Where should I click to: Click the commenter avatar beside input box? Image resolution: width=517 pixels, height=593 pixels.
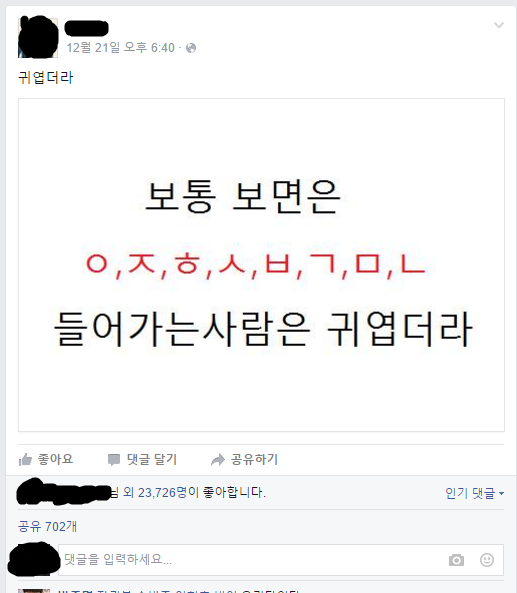tap(34, 559)
